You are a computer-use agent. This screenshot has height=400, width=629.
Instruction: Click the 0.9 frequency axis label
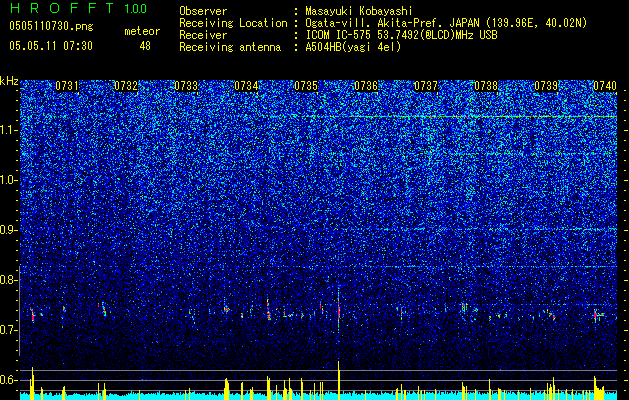coord(9,230)
